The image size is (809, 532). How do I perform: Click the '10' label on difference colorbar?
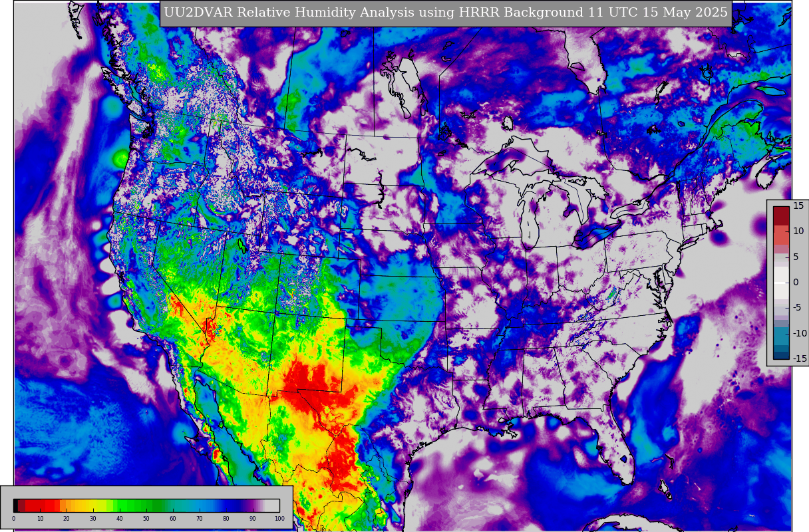tap(798, 231)
